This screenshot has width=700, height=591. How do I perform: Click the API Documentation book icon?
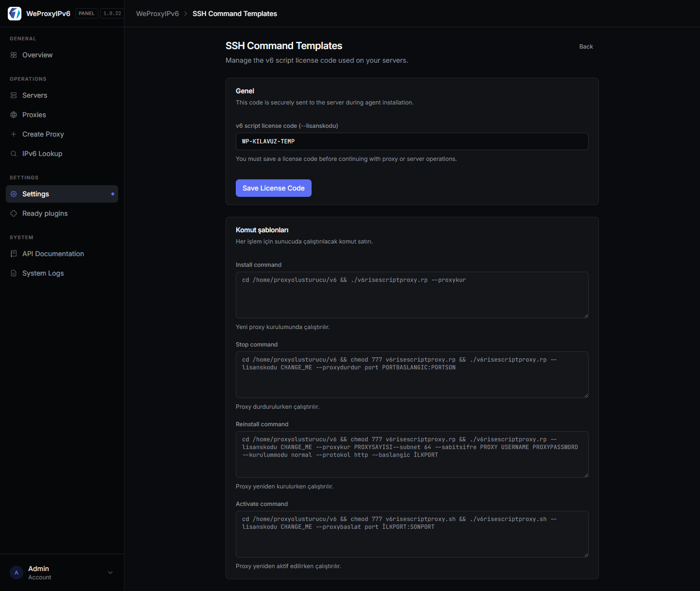pyautogui.click(x=14, y=254)
